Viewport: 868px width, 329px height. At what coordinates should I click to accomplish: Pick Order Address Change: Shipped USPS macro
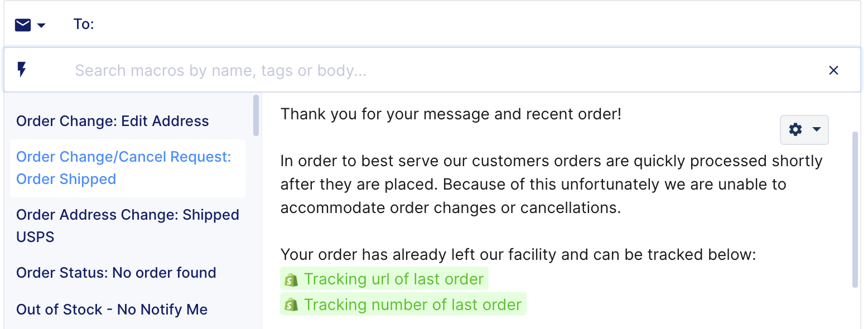click(127, 226)
